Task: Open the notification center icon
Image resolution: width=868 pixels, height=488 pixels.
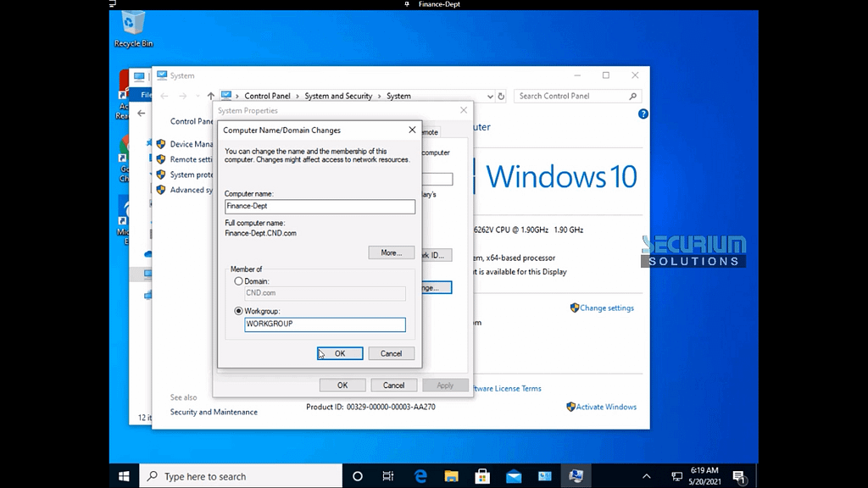Action: point(739,476)
